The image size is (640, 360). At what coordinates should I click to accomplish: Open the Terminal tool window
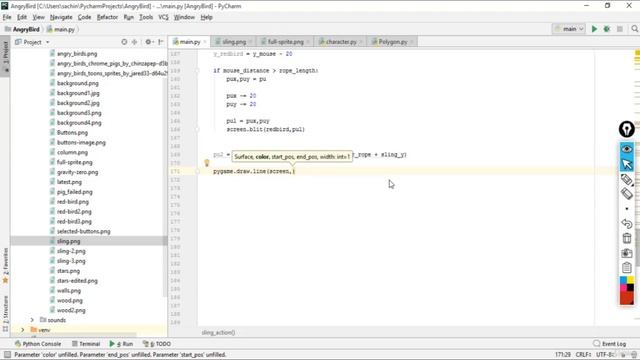point(86,344)
